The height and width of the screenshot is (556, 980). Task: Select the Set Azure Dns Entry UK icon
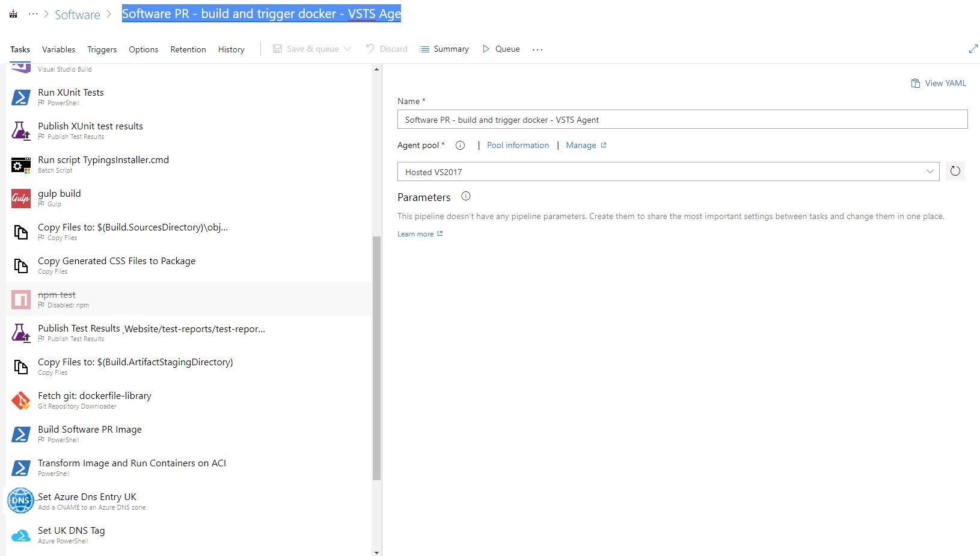(21, 501)
